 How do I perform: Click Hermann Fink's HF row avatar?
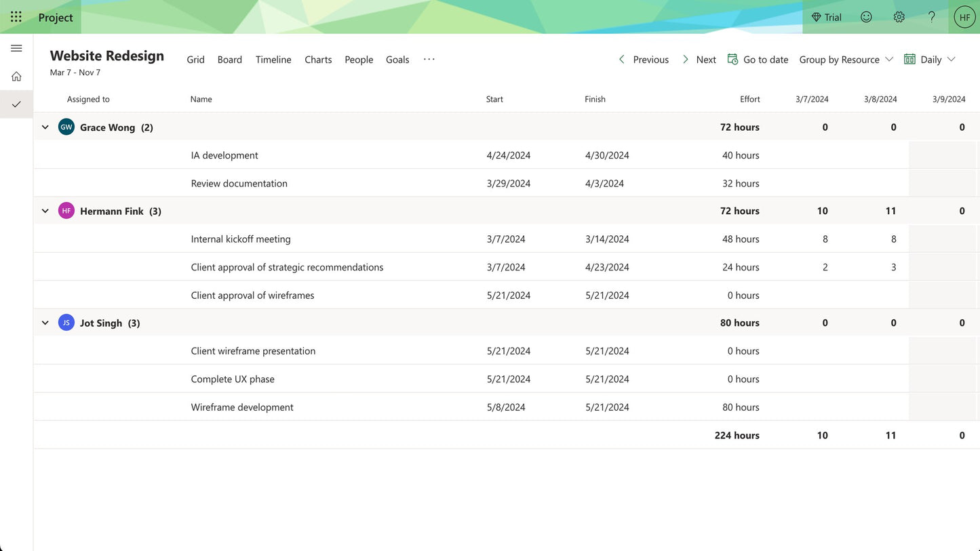[66, 211]
